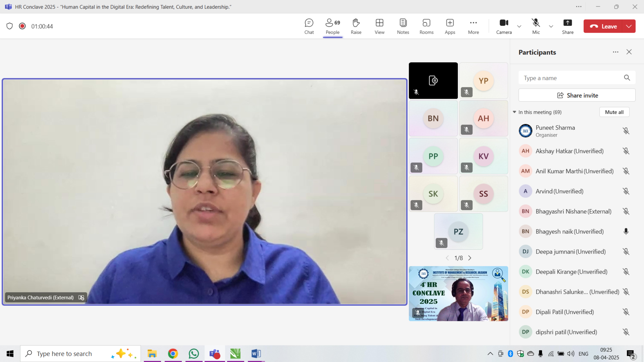Select the black paused-video tile
This screenshot has height=362, width=644.
point(433,81)
